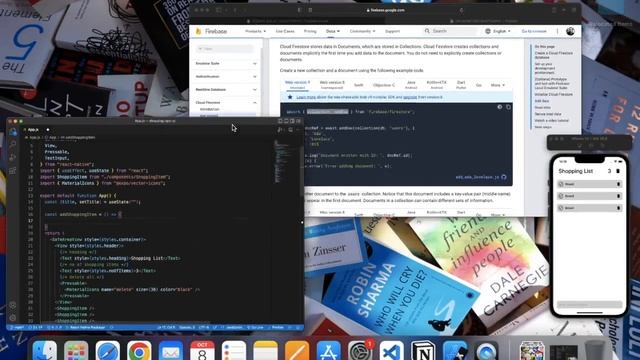
Task: Click the Go to console link
Action: [x=534, y=31]
